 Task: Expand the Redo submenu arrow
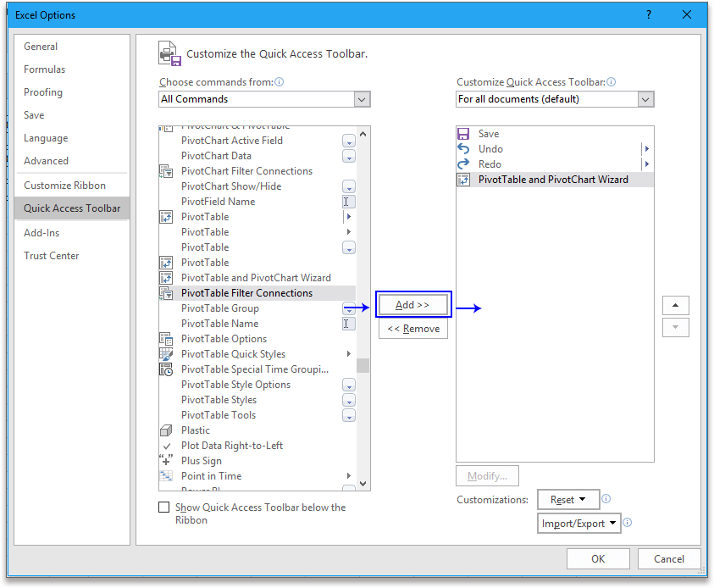646,164
